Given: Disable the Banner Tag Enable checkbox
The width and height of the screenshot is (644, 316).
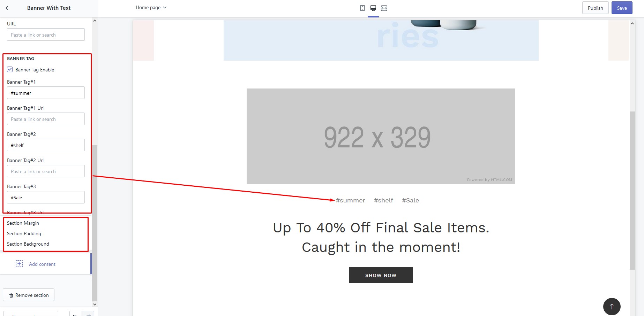Looking at the screenshot, I should [10, 70].
